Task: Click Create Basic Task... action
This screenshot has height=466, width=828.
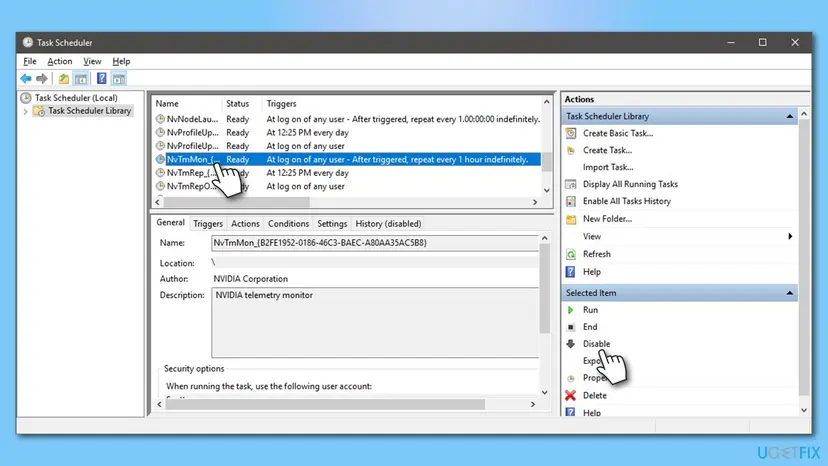Action: (618, 133)
